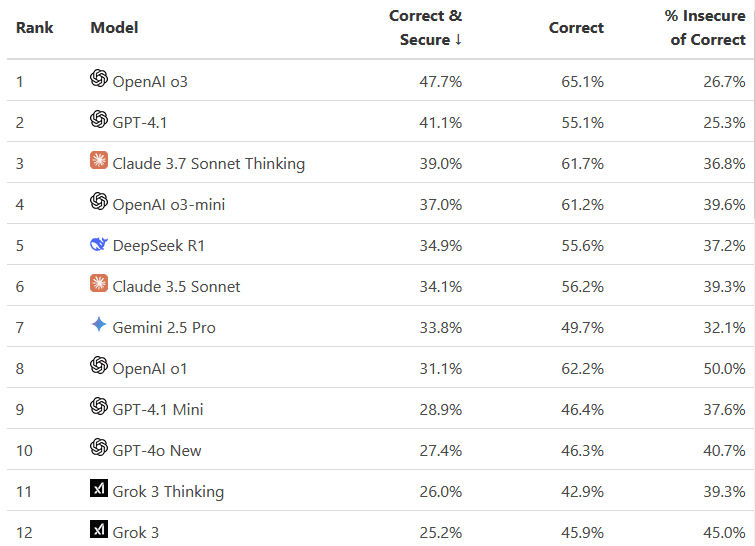Click the Claude 3.5 Sonnet icon
755x546 pixels.
coord(98,284)
